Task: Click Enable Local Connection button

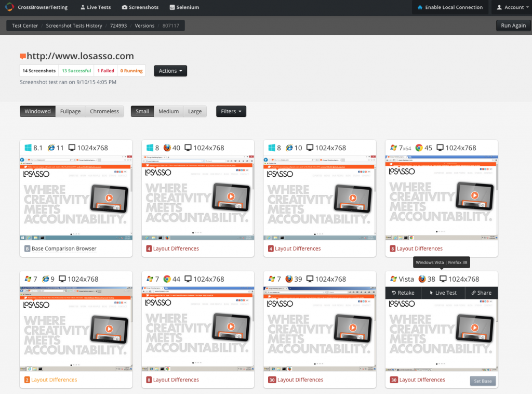Action: 450,7
